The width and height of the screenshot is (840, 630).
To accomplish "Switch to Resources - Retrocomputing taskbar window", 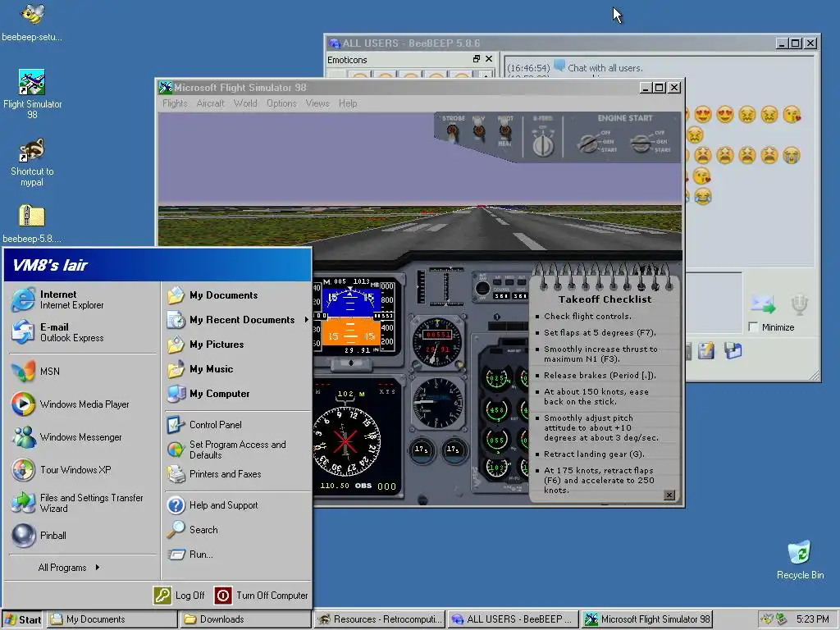I will 379,619.
